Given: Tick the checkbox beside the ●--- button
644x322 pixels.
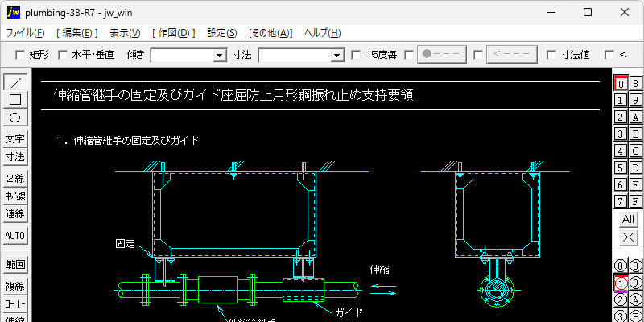Looking at the screenshot, I should 409,55.
